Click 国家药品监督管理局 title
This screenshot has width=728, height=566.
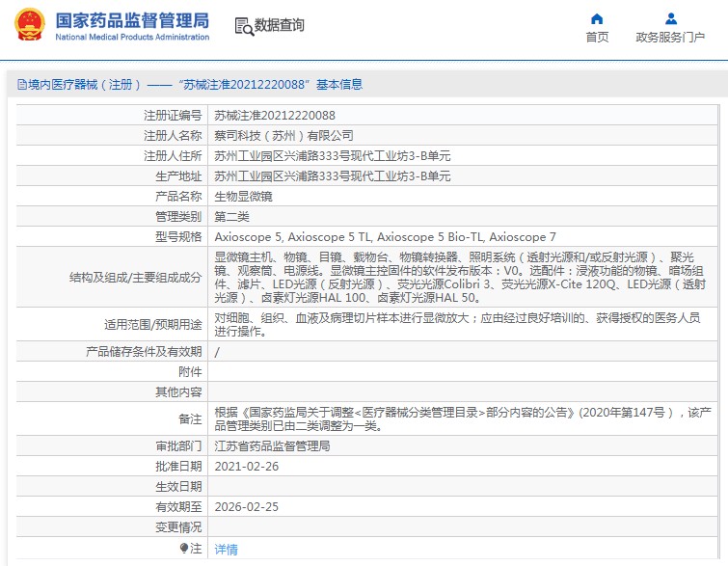[x=132, y=20]
